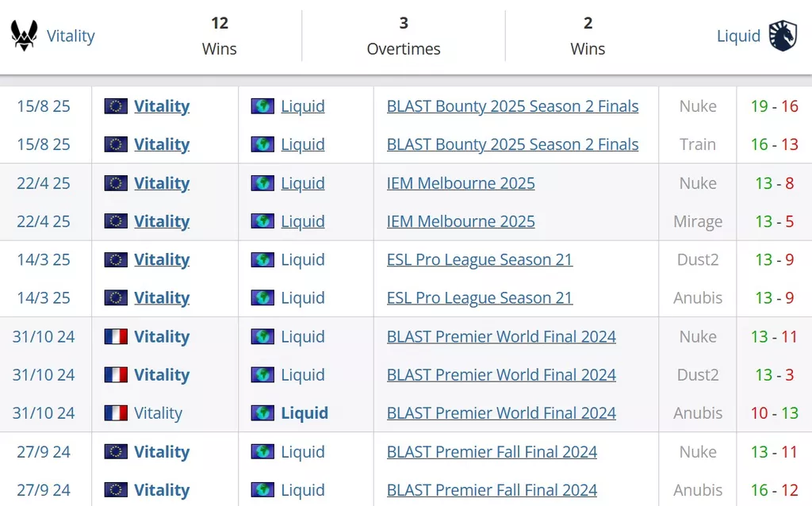Click the world flag next to bold Liquid
The width and height of the screenshot is (812, 506).
tap(262, 413)
